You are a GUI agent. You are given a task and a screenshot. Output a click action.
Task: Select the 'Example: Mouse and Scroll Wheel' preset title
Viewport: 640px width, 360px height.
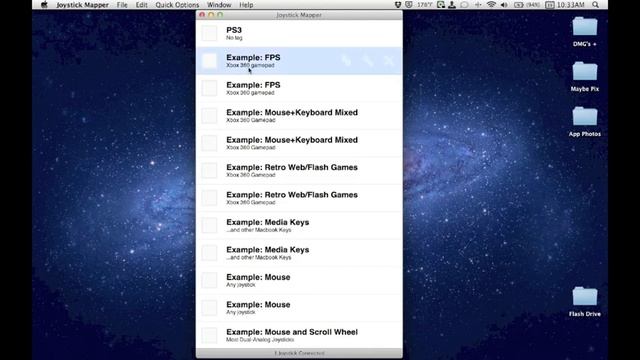[x=292, y=332]
